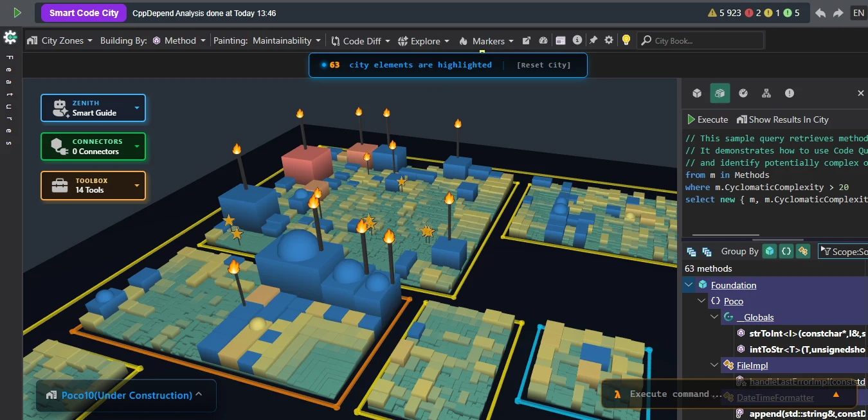Click the undo back arrow icon

(820, 13)
